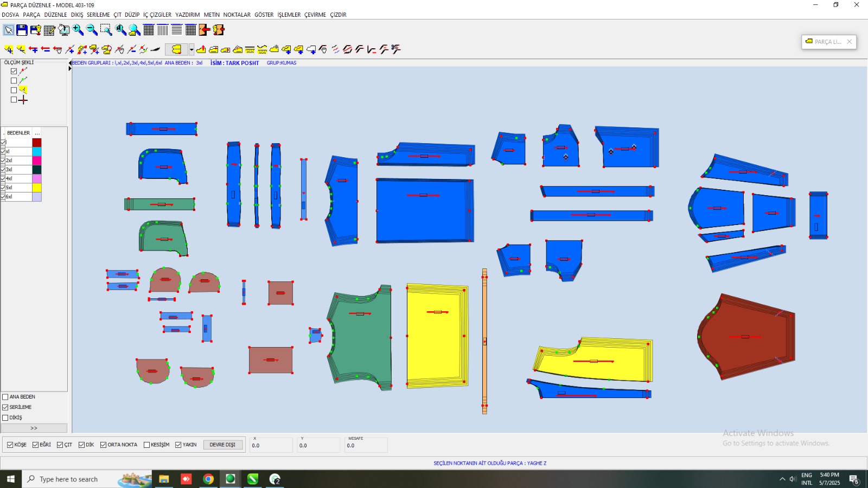Select the arrow pointer selection tool
The height and width of the screenshot is (488, 868).
pos(9,30)
